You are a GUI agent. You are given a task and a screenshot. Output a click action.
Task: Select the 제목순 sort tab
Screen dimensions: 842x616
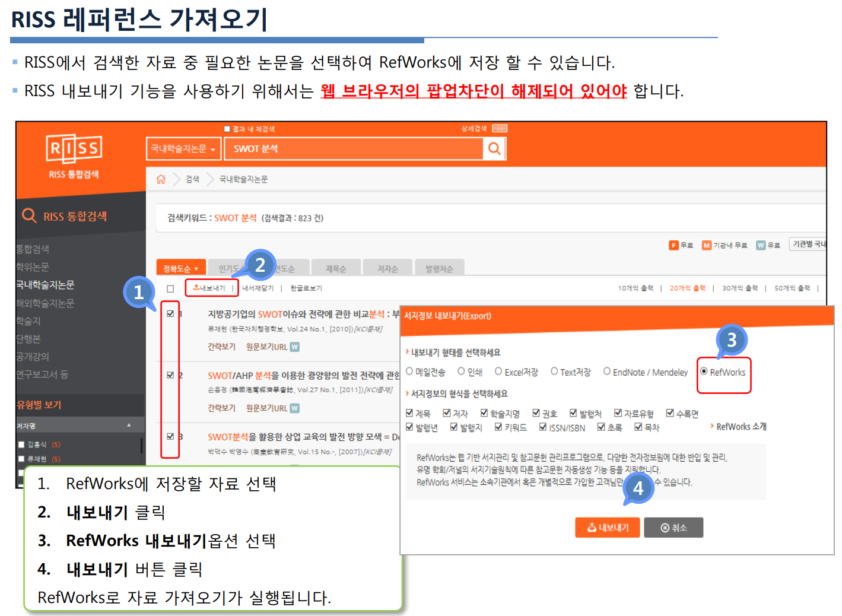click(336, 268)
